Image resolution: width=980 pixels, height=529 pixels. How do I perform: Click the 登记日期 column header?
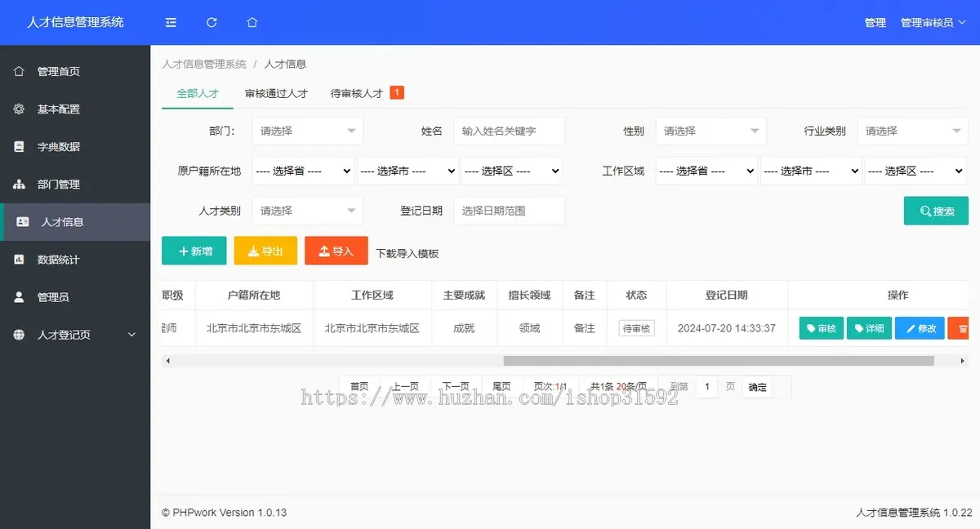[727, 296]
